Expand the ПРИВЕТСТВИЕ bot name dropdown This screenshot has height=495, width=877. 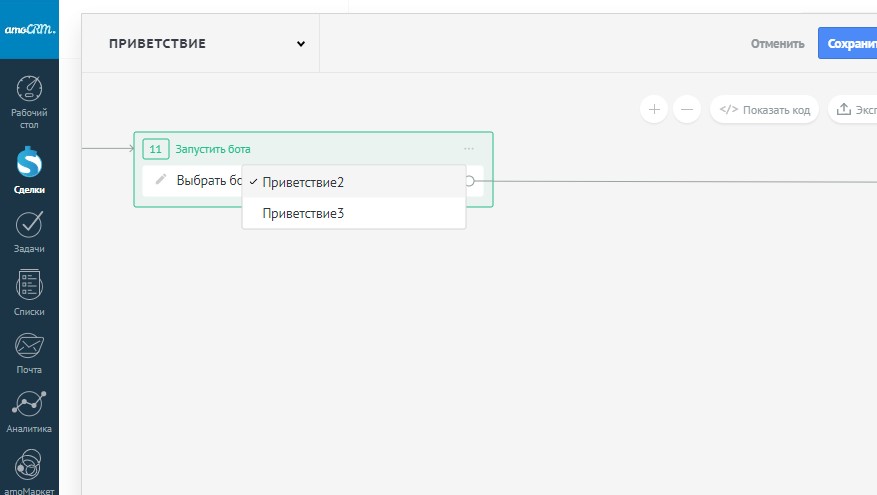(x=301, y=44)
